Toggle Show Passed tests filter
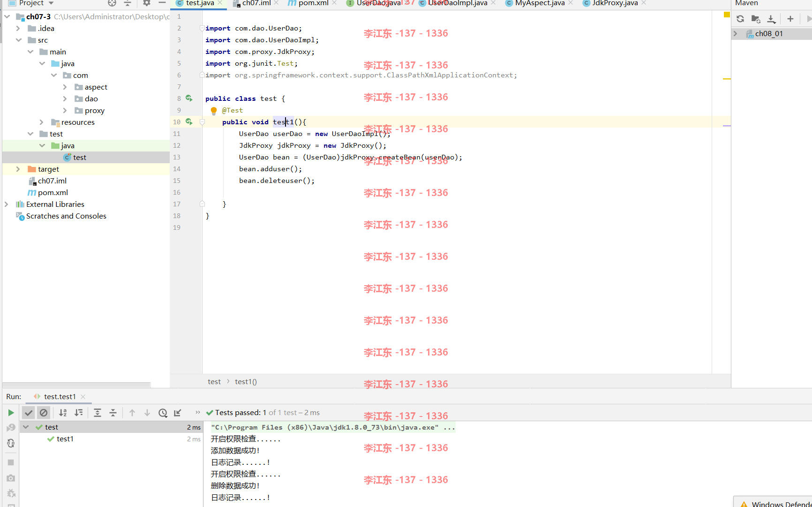 29,413
